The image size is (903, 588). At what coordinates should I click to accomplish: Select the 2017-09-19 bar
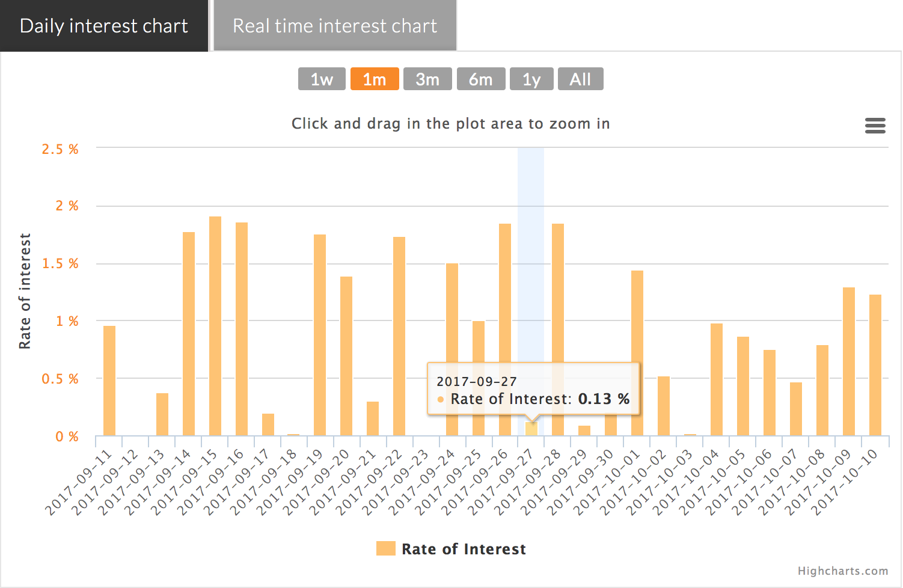320,335
